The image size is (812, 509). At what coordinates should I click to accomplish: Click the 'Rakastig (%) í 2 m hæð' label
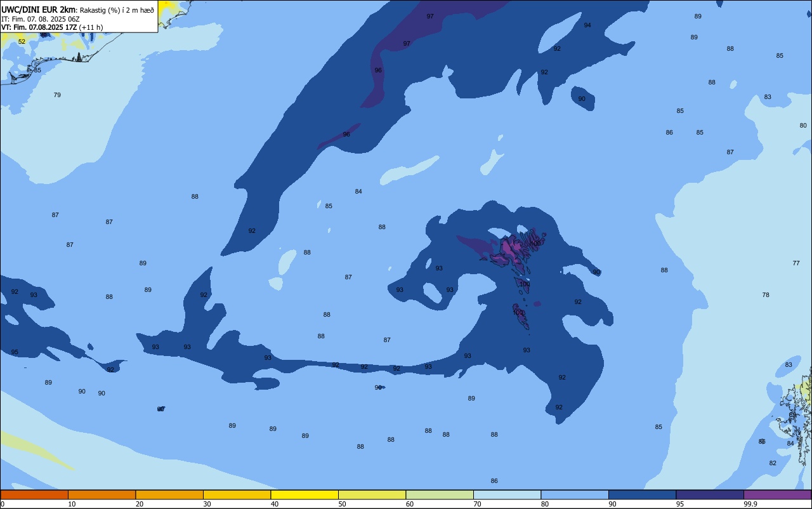coord(117,10)
